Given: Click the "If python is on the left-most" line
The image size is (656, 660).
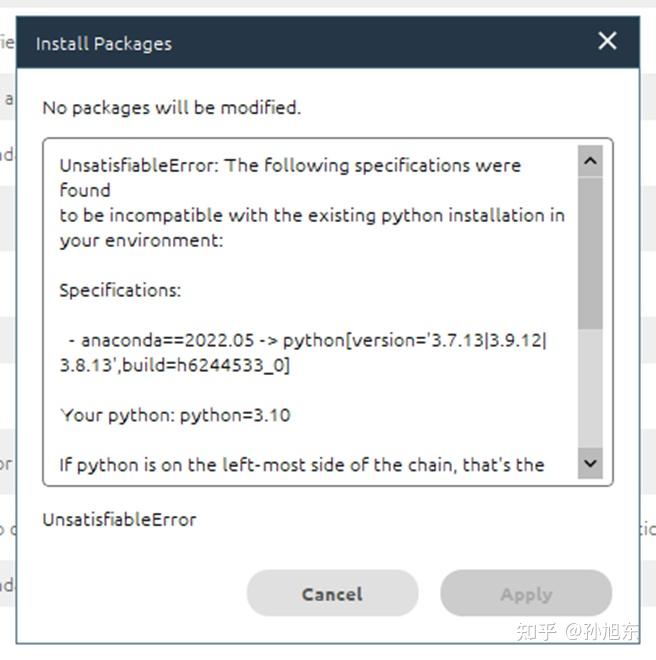Looking at the screenshot, I should [302, 465].
